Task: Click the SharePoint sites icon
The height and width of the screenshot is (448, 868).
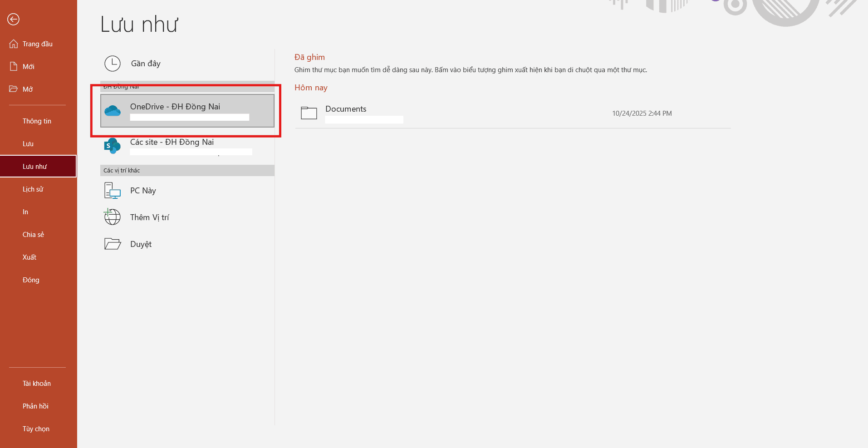Action: pos(113,146)
